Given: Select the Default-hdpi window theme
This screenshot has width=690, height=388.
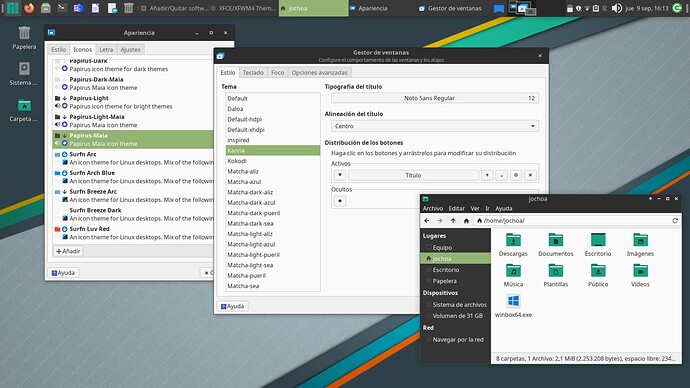Looking at the screenshot, I should (x=273, y=119).
